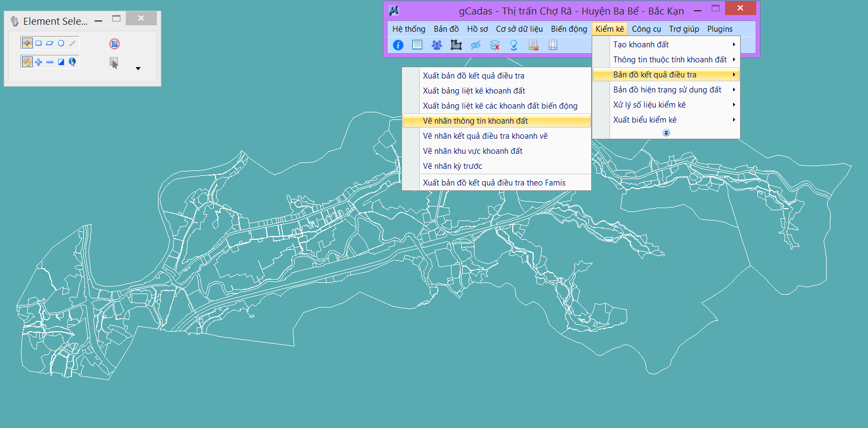Click the delete layers icon with red X

[x=495, y=45]
